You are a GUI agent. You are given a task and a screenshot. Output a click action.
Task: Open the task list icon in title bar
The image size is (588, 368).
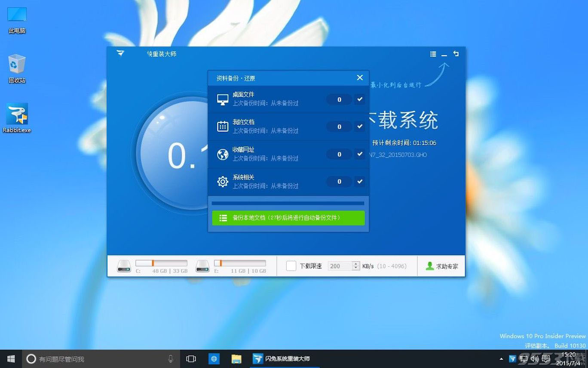click(x=433, y=54)
